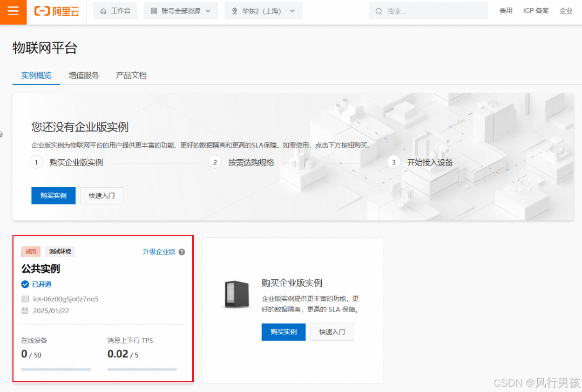This screenshot has width=582, height=392.
Task: Click instance ID iot-06z00g5jo0z7no5
Action: (66, 299)
